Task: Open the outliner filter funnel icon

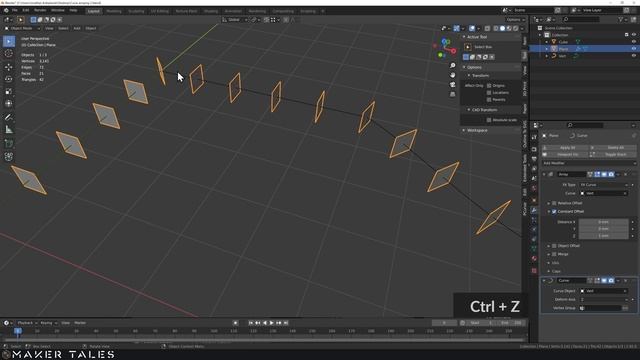Action: point(620,19)
